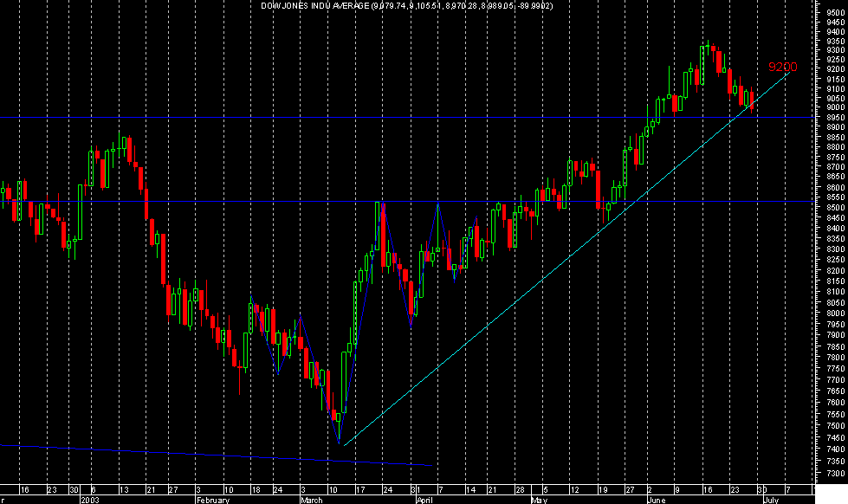Select the June month label

coord(656,501)
